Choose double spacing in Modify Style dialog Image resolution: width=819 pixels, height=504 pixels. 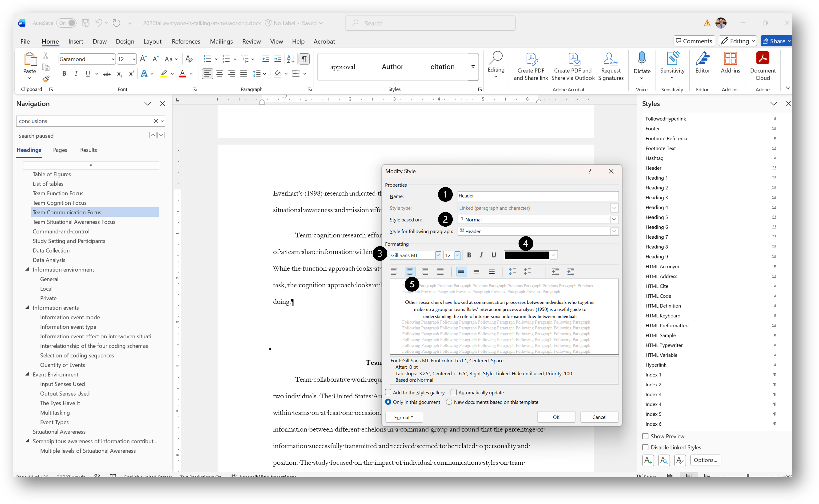click(492, 272)
